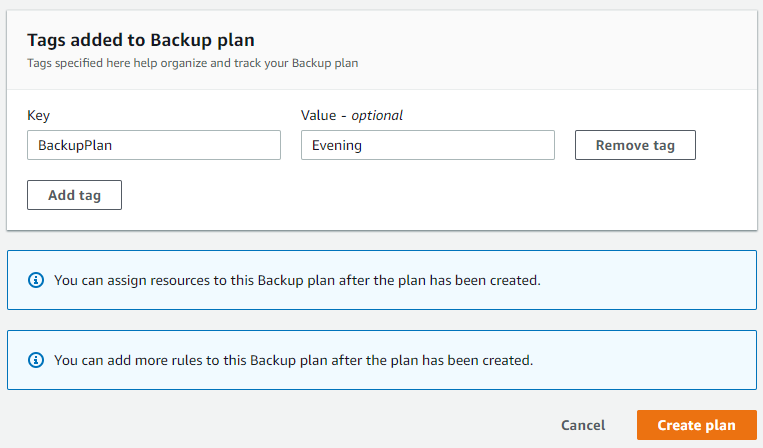
Task: Click the tags description subtitle text
Action: (192, 63)
